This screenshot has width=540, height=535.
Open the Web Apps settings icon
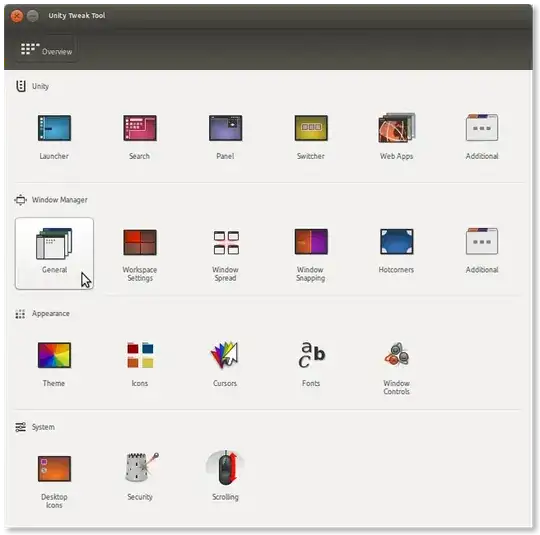pyautogui.click(x=397, y=128)
